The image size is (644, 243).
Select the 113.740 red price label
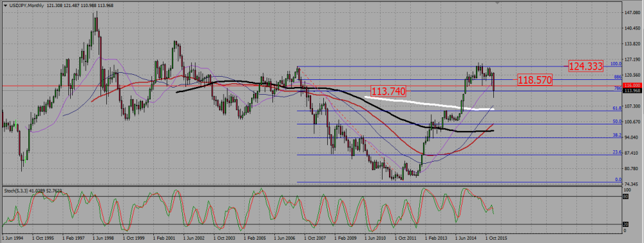pos(388,92)
